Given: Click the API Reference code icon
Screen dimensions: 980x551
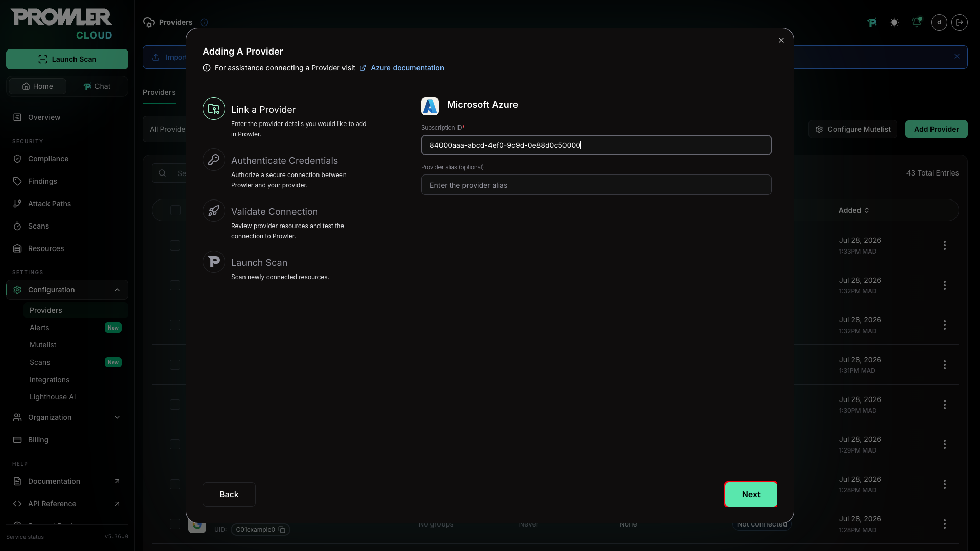Looking at the screenshot, I should [x=17, y=504].
